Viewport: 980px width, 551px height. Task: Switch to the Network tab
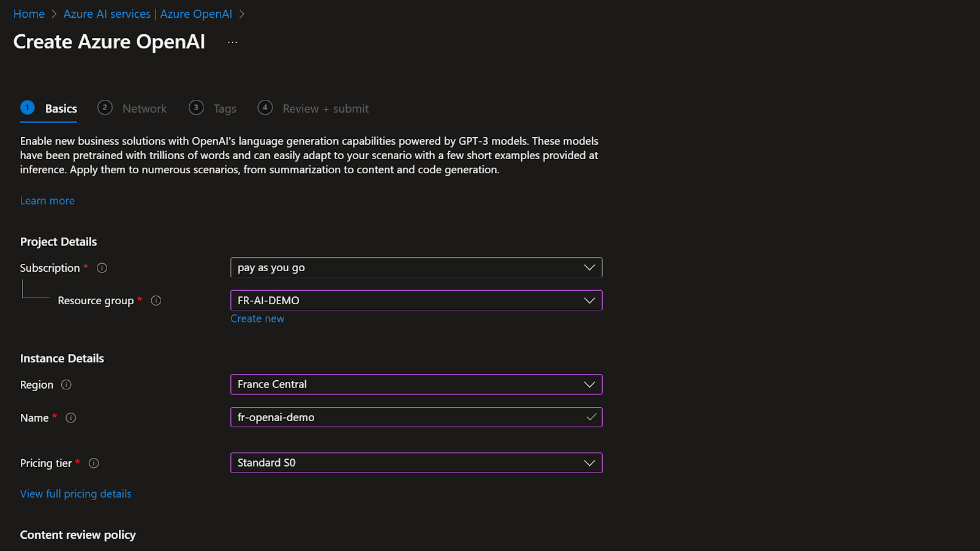click(145, 108)
